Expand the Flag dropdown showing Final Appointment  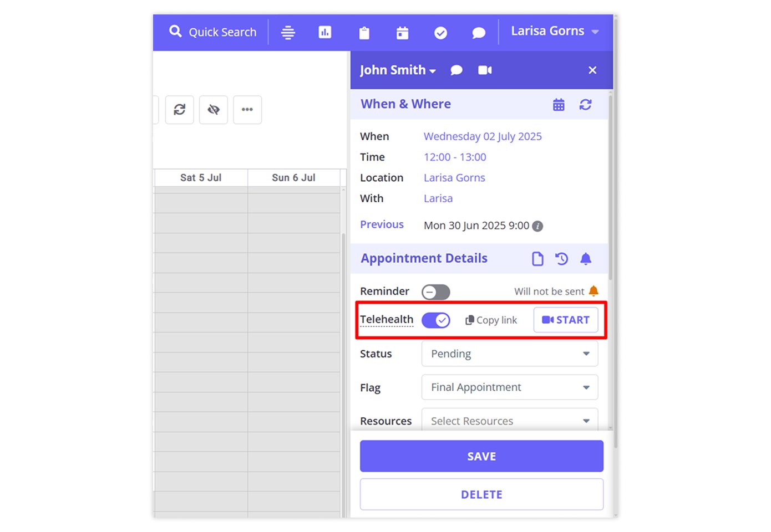coord(509,387)
